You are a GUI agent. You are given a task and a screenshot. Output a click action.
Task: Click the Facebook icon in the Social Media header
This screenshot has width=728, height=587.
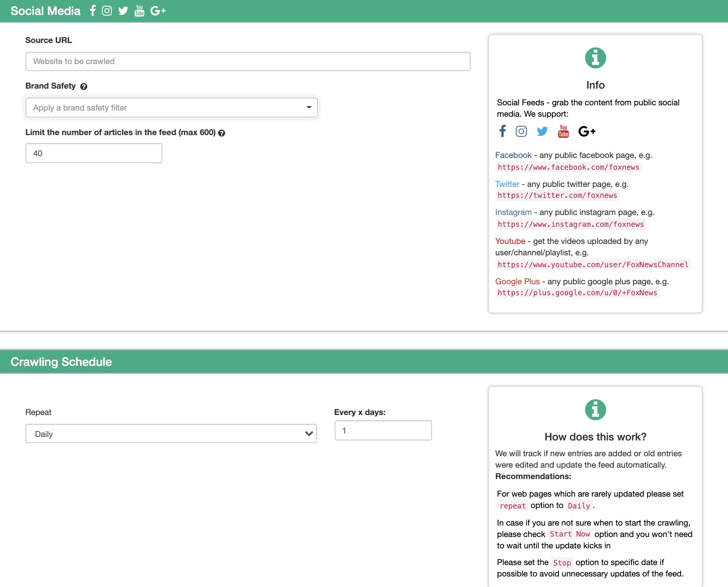(x=93, y=11)
